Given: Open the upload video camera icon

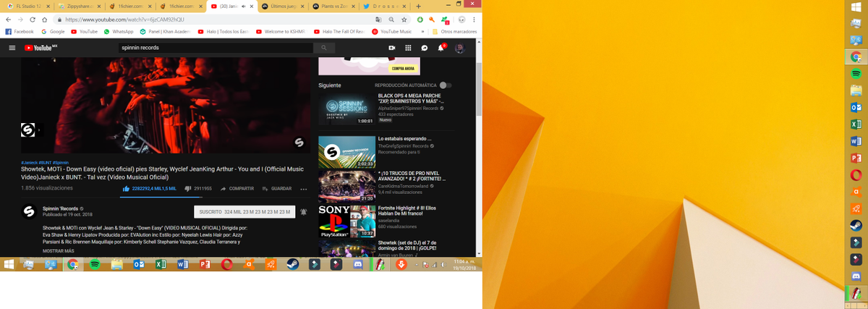Looking at the screenshot, I should 391,48.
